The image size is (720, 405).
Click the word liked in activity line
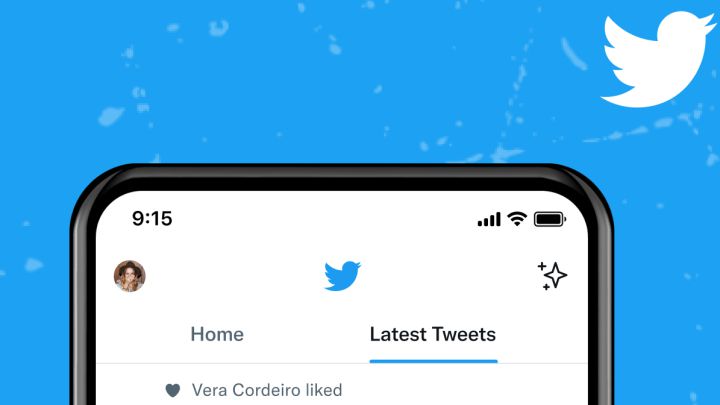tap(324, 390)
